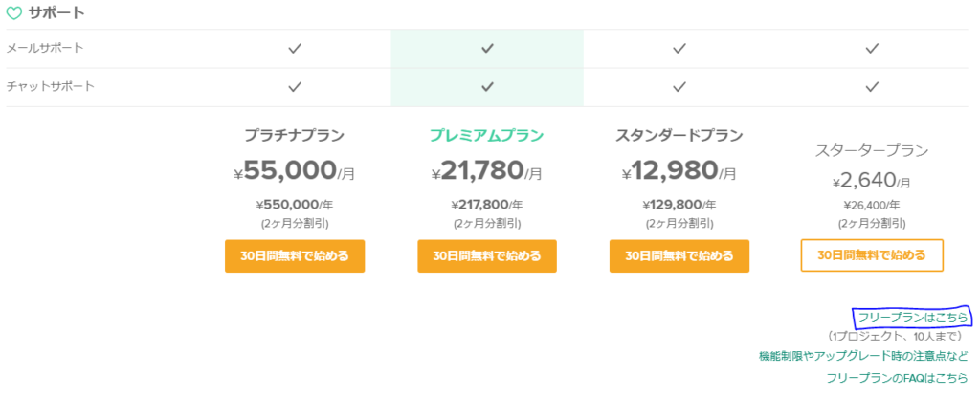Click checkmark for チャットサポート under スタータープラン
The height and width of the screenshot is (396, 980).
click(872, 87)
